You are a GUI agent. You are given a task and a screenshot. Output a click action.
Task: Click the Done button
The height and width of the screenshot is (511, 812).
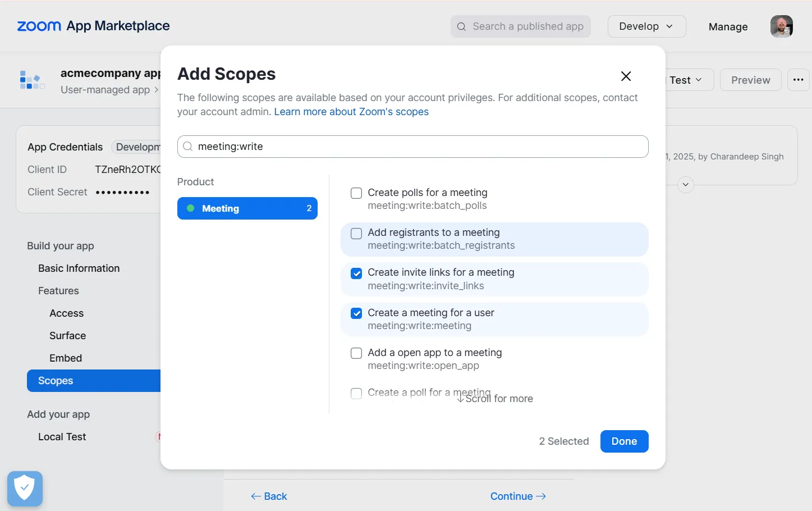pyautogui.click(x=624, y=441)
